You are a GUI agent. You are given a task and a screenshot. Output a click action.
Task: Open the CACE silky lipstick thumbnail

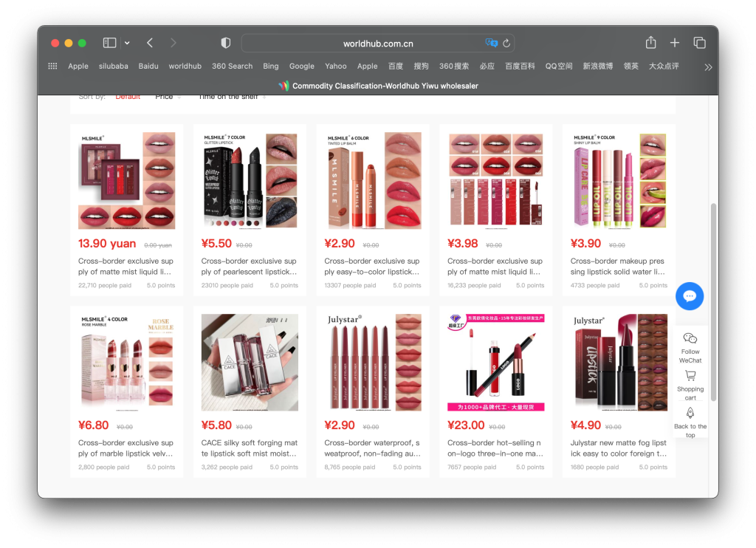pyautogui.click(x=250, y=363)
